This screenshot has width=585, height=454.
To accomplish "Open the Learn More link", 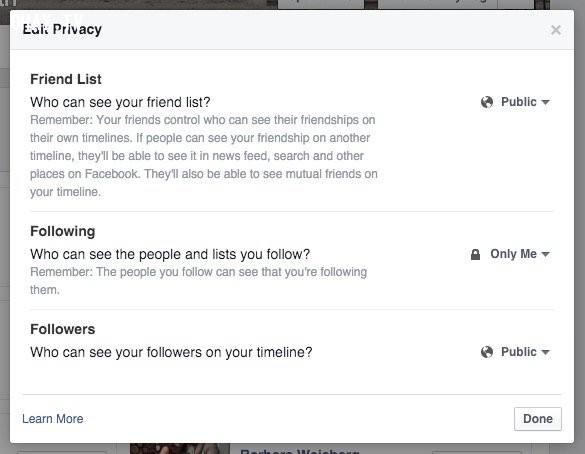I will (x=53, y=419).
